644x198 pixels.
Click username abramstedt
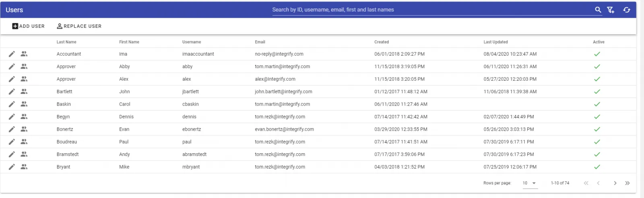coord(194,154)
